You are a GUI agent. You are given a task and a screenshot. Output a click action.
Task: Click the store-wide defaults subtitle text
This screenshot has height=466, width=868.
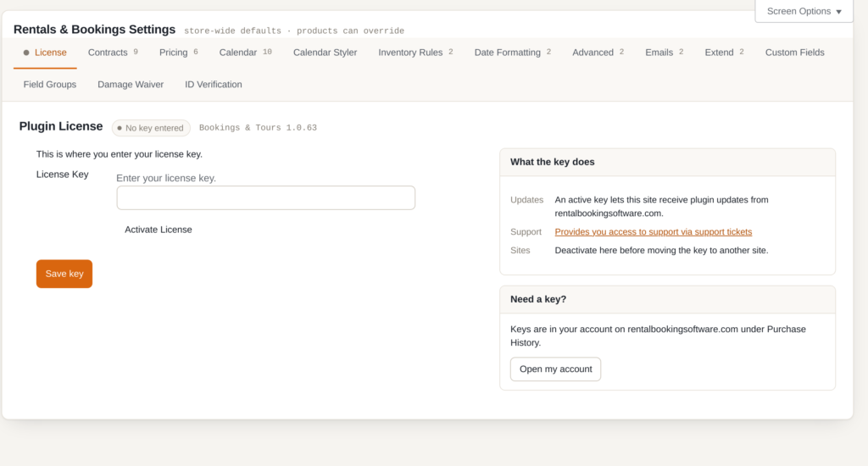click(294, 31)
